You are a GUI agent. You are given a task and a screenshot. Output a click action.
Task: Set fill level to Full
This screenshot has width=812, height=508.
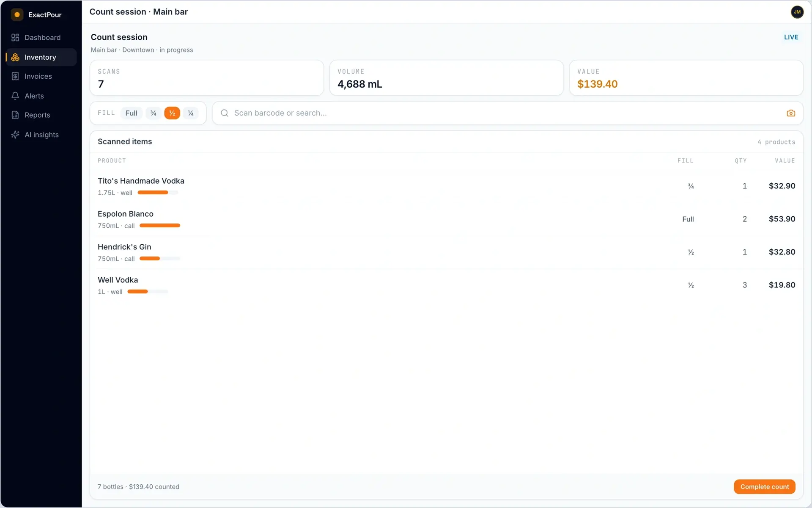tap(132, 113)
